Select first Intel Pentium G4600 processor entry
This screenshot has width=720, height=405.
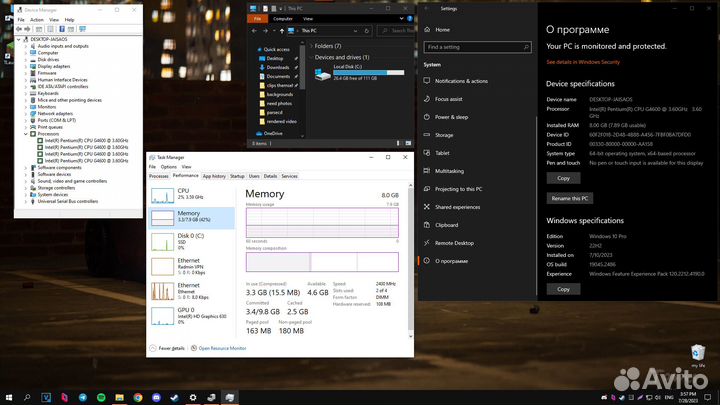[x=86, y=141]
